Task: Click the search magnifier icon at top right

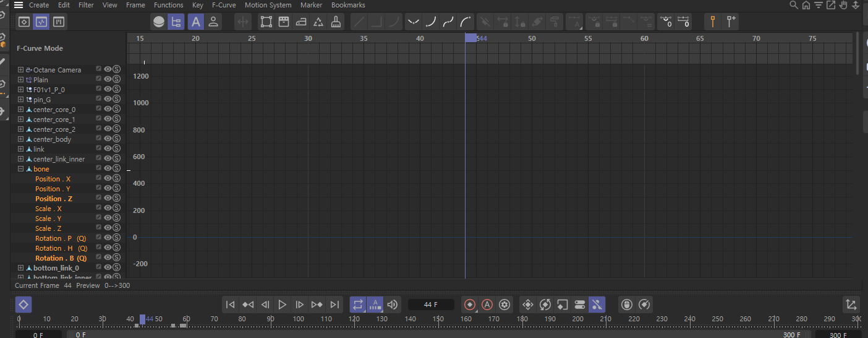Action: pos(794,5)
